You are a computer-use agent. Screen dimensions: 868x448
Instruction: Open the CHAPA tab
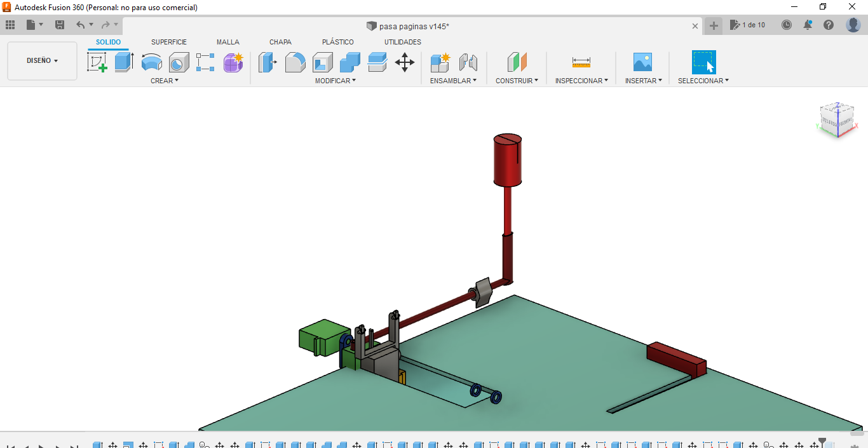click(280, 42)
